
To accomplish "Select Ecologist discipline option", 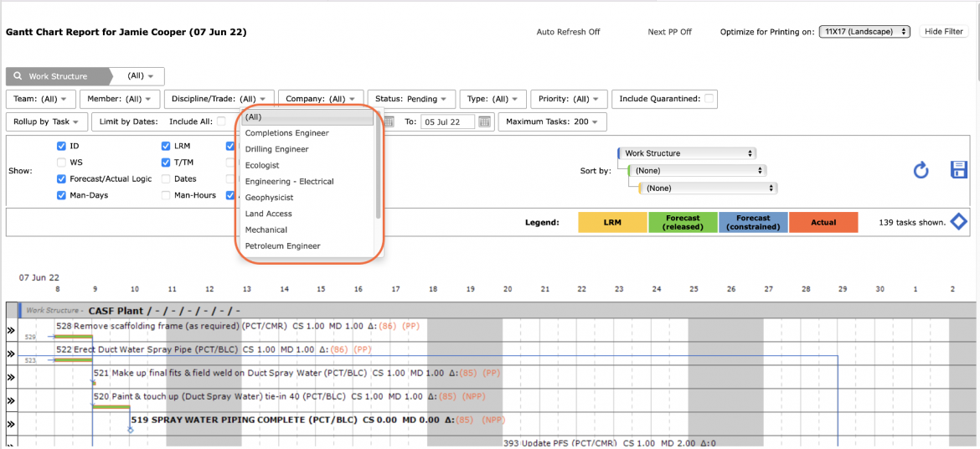I will point(308,165).
